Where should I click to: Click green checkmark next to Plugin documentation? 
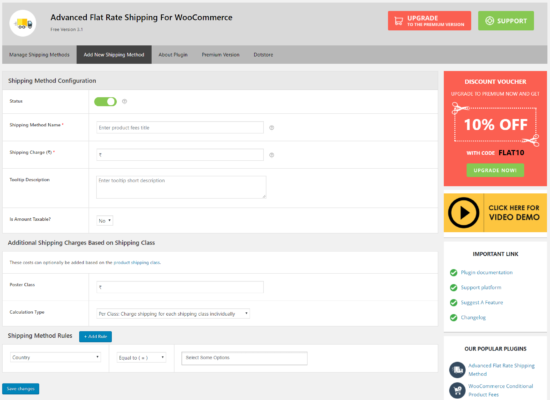[454, 273]
